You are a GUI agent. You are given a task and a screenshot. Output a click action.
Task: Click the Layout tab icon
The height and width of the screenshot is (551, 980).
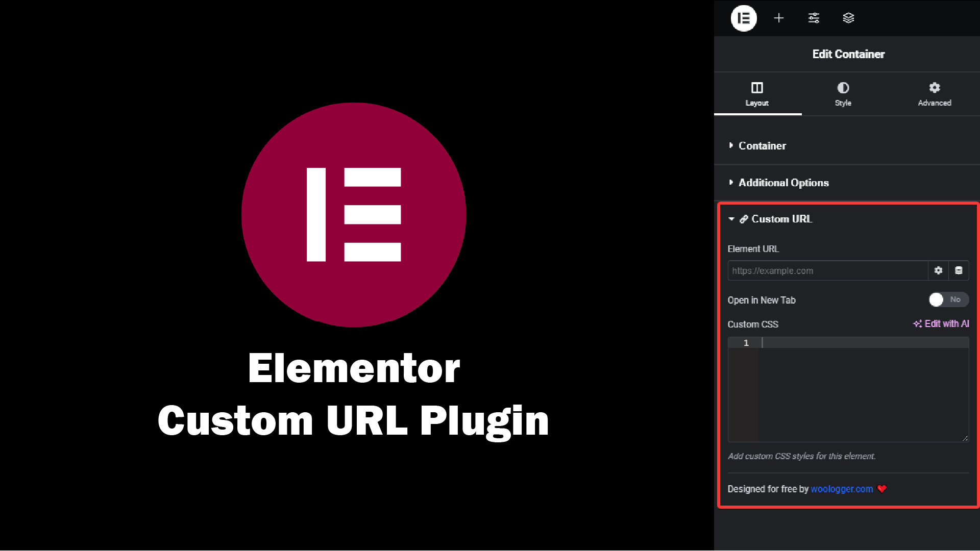pos(757,87)
